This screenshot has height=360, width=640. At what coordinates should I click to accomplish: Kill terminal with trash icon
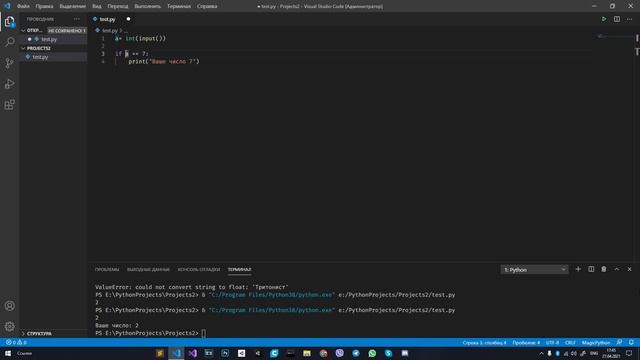(604, 269)
